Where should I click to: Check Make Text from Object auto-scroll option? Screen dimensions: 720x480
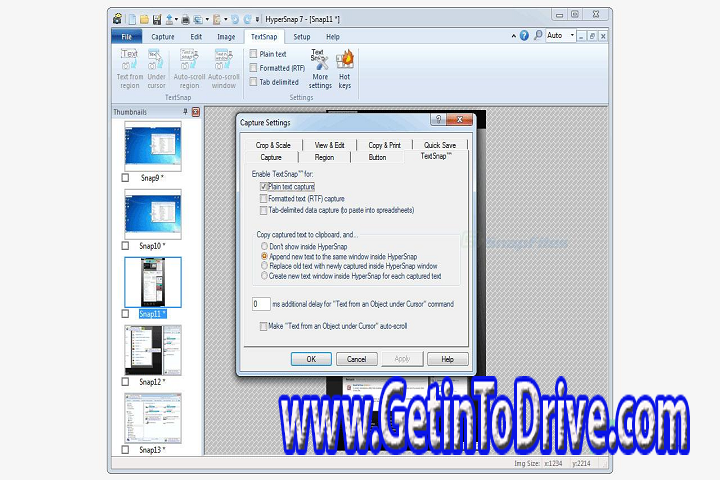(x=264, y=326)
